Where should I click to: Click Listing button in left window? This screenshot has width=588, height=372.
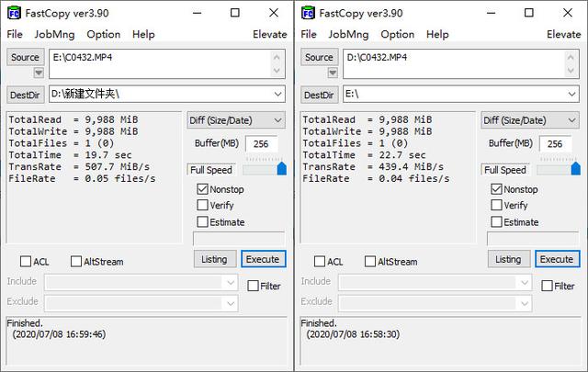[215, 259]
